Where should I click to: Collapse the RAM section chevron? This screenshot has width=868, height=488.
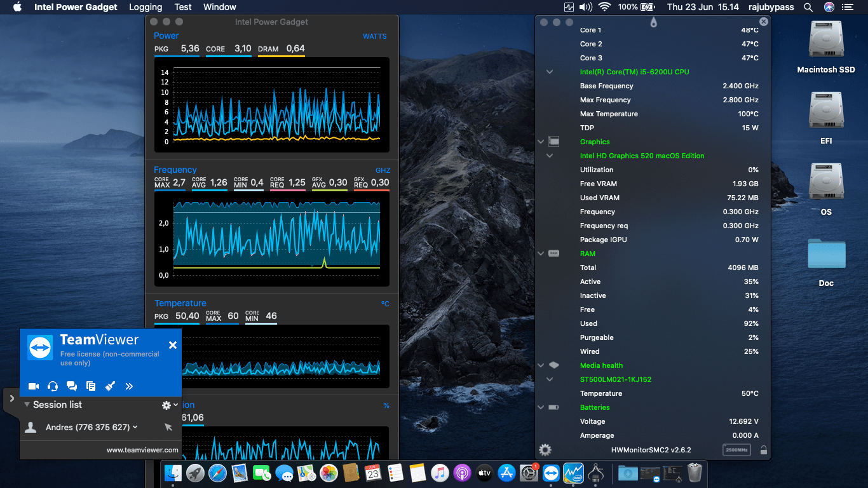541,254
